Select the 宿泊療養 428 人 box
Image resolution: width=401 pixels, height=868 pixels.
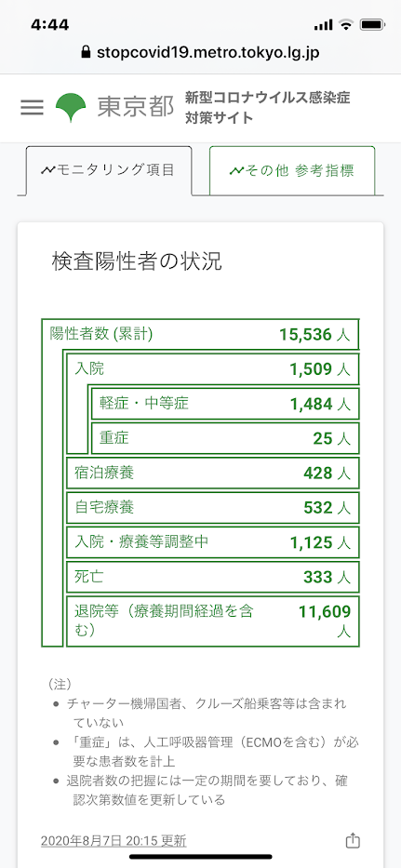(213, 474)
